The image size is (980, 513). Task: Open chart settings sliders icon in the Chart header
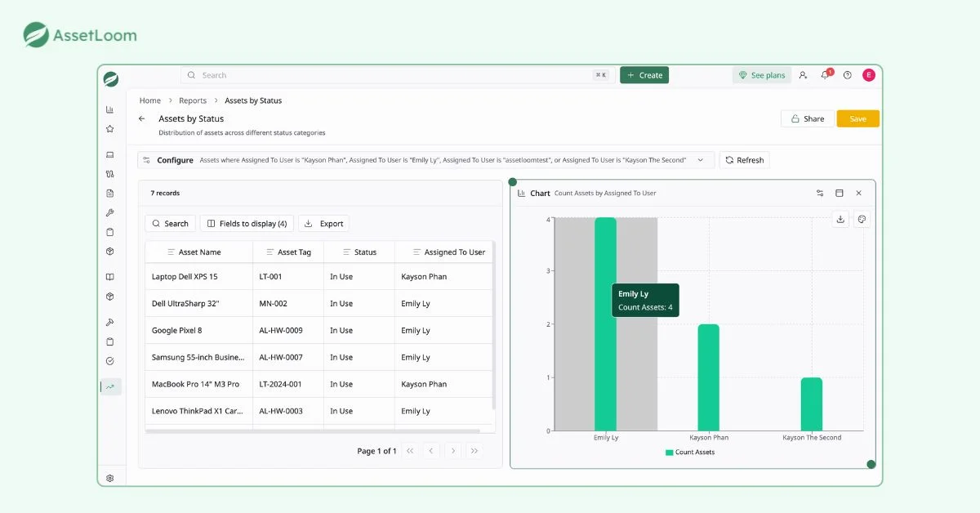click(820, 194)
